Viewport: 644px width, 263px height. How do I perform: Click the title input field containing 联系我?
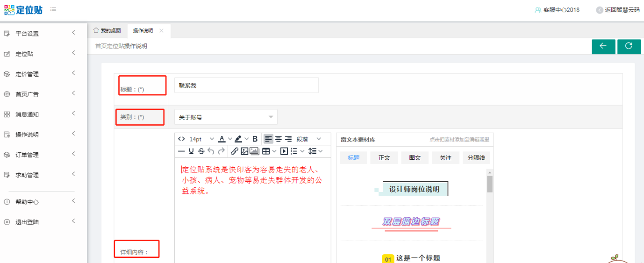click(246, 85)
